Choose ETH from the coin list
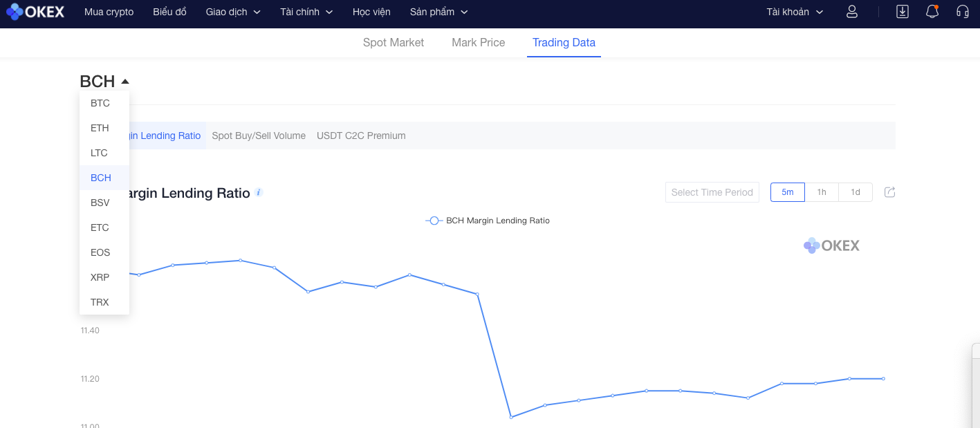Viewport: 980px width, 428px height. (104, 128)
